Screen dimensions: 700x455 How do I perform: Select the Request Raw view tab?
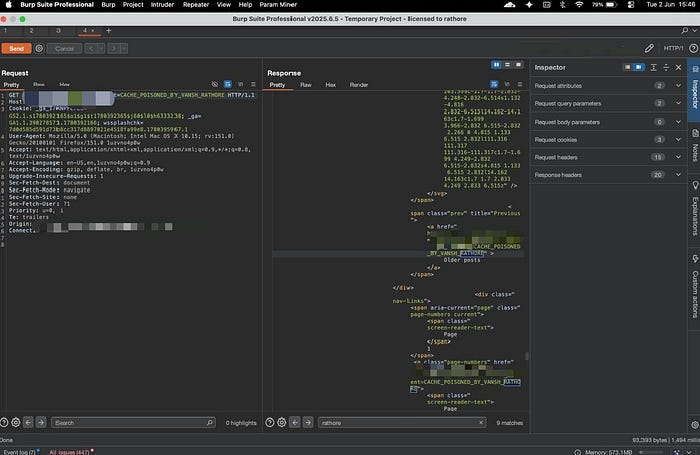tap(39, 84)
